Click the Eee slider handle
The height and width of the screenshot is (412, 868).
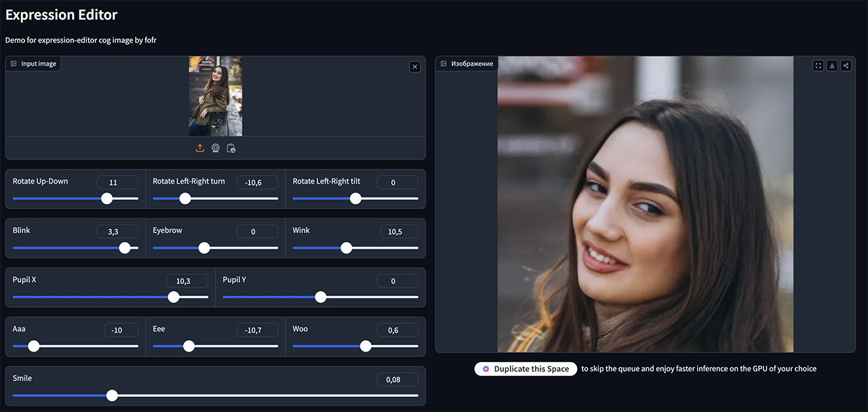pyautogui.click(x=189, y=346)
